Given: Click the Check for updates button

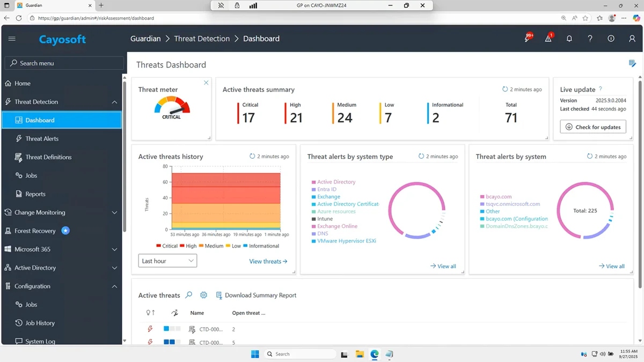Looking at the screenshot, I should tap(592, 127).
